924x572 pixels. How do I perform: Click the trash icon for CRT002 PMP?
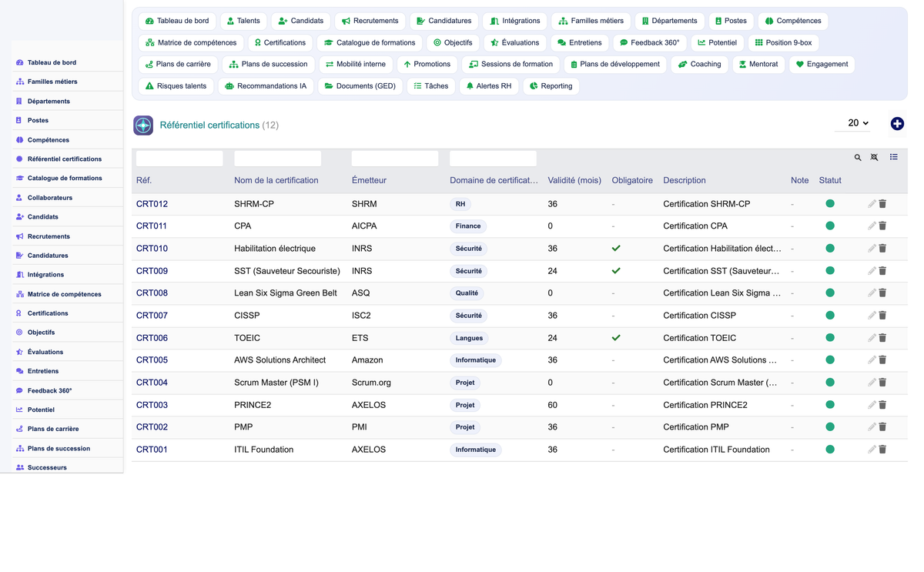click(x=882, y=427)
